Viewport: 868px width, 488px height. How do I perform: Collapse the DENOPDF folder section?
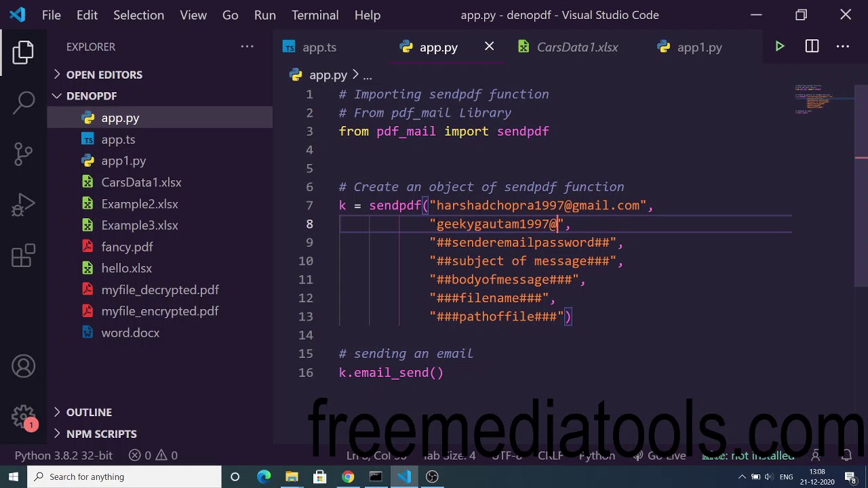click(92, 96)
